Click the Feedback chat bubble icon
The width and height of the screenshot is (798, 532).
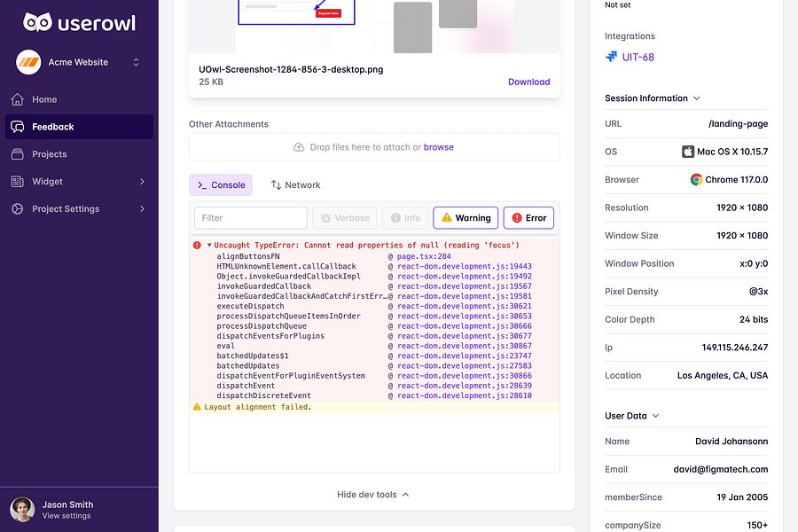coord(18,127)
